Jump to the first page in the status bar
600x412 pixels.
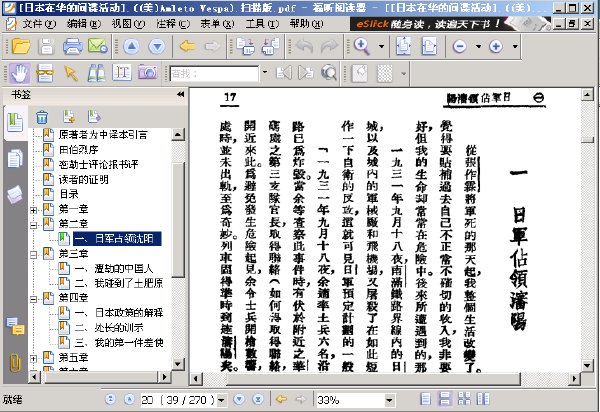coord(110,400)
